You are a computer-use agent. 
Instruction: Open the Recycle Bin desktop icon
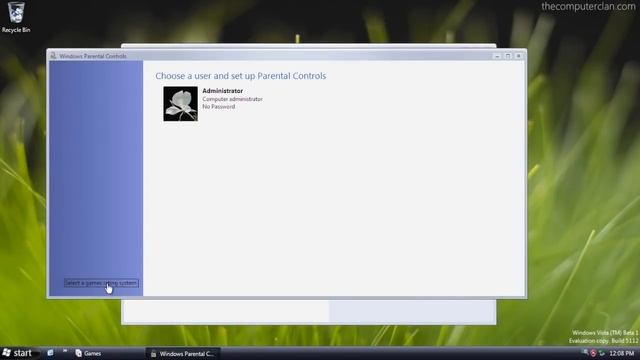(x=16, y=17)
